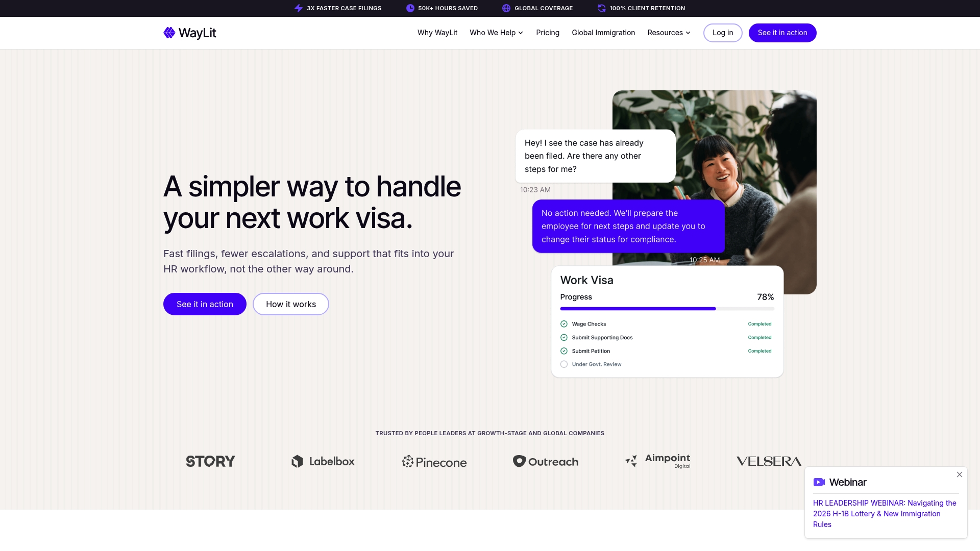Click the Completed status for Submit Supporting Docs
Viewport: 980px width, 551px height.
click(759, 338)
